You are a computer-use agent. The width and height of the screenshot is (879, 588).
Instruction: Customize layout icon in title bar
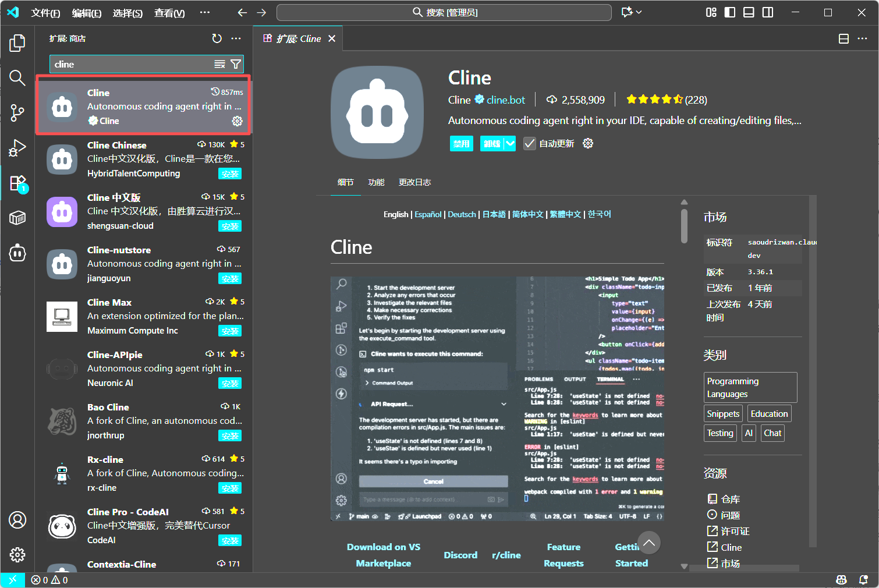tap(711, 12)
